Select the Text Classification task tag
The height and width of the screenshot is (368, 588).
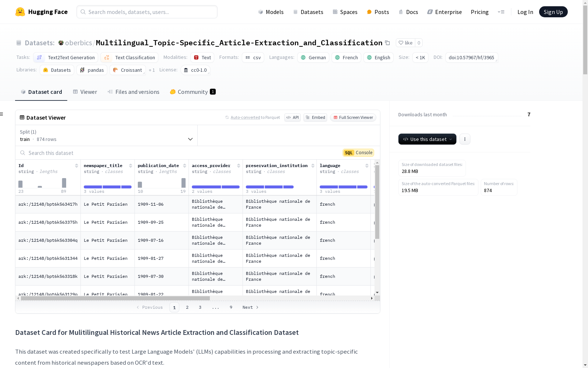coord(129,57)
